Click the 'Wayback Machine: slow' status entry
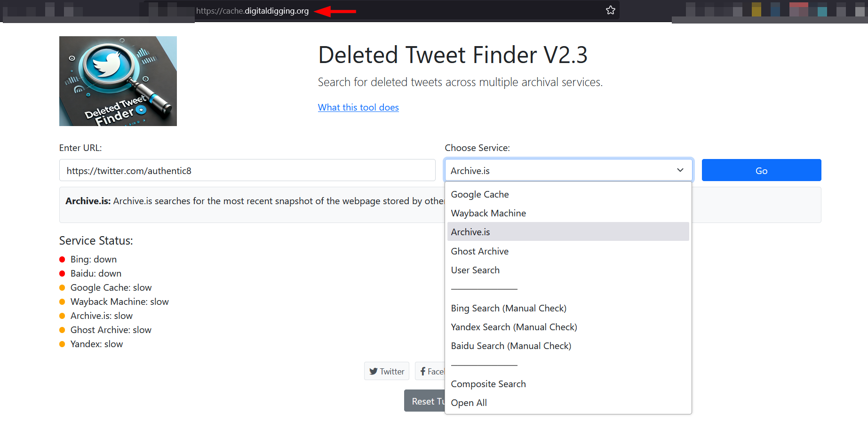868x437 pixels. (114, 302)
